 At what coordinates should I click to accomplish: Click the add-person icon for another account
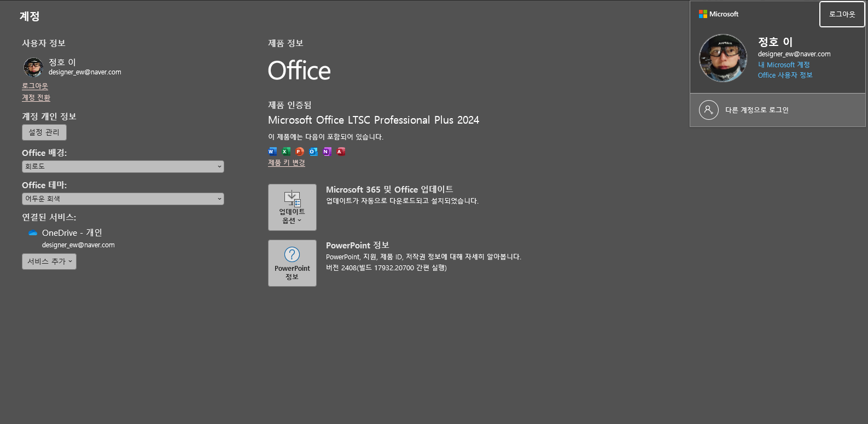pos(708,110)
